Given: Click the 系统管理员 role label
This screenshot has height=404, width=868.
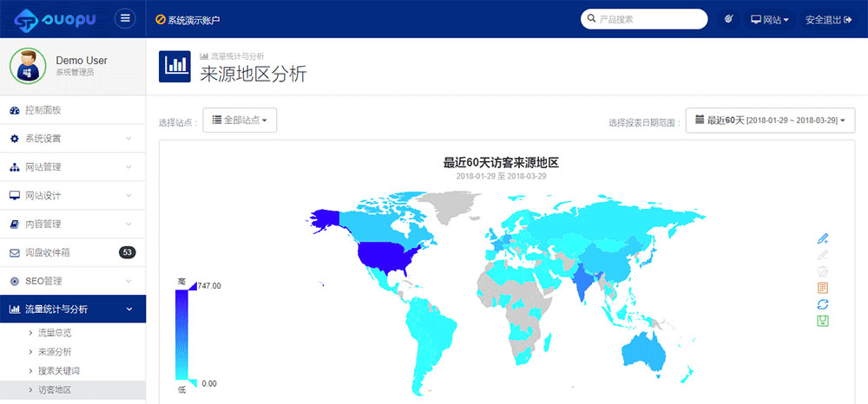Looking at the screenshot, I should click(x=75, y=72).
